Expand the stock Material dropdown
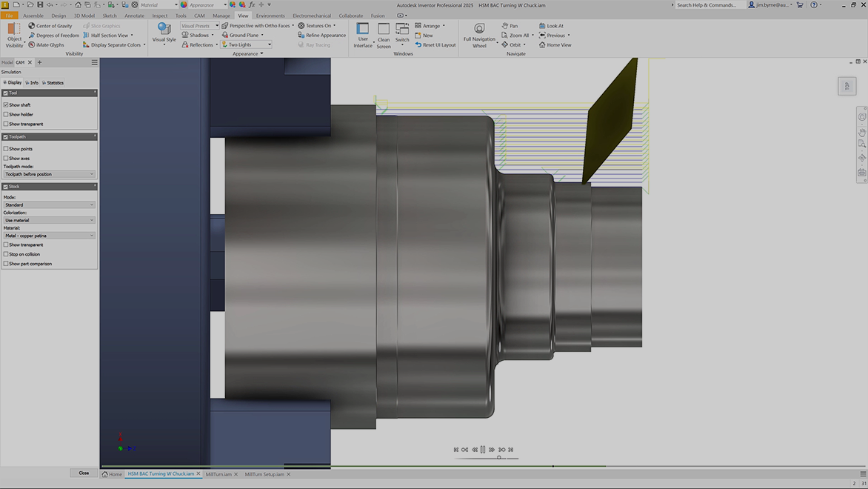This screenshot has width=868, height=489. (x=49, y=236)
